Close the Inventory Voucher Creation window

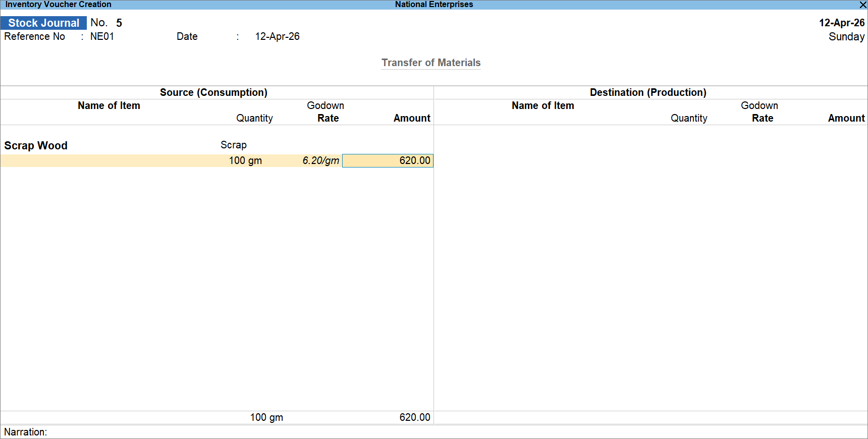point(863,5)
